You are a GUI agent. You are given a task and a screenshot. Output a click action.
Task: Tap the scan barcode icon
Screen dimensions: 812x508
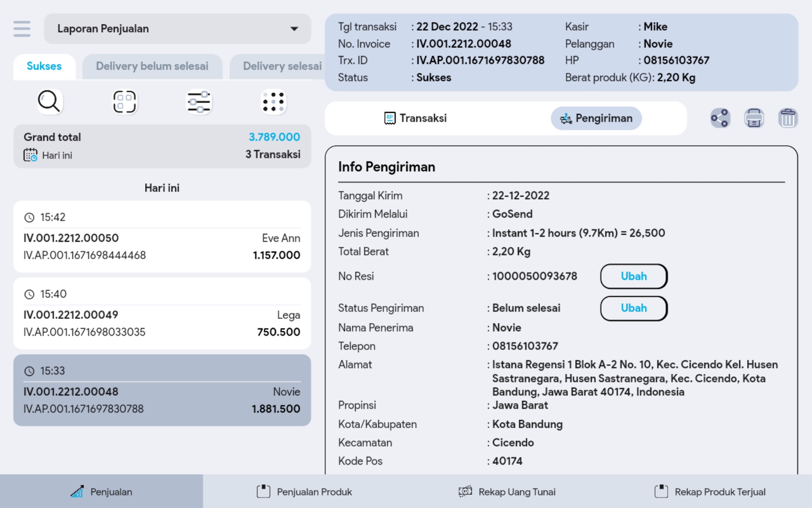click(x=125, y=102)
